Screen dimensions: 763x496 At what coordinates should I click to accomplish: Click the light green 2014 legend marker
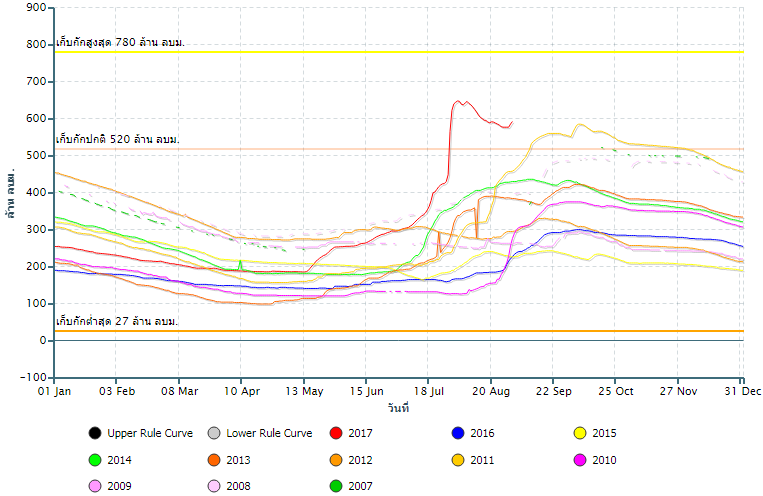click(x=94, y=460)
